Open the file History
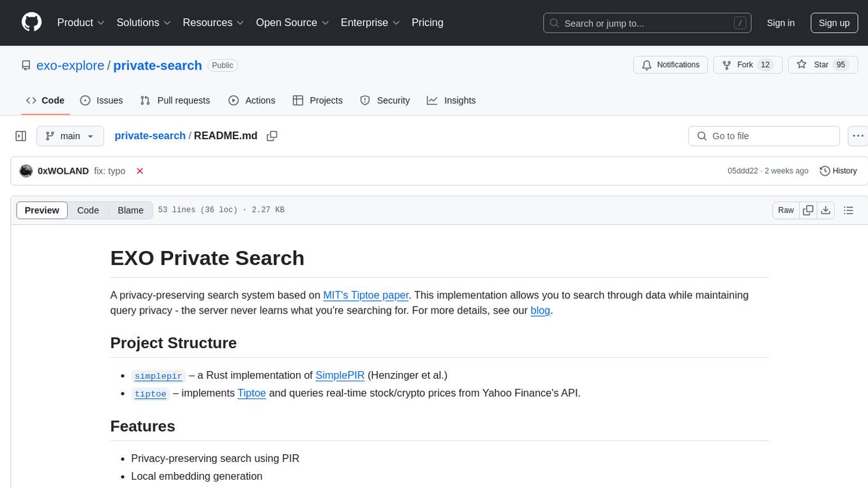 coord(838,171)
